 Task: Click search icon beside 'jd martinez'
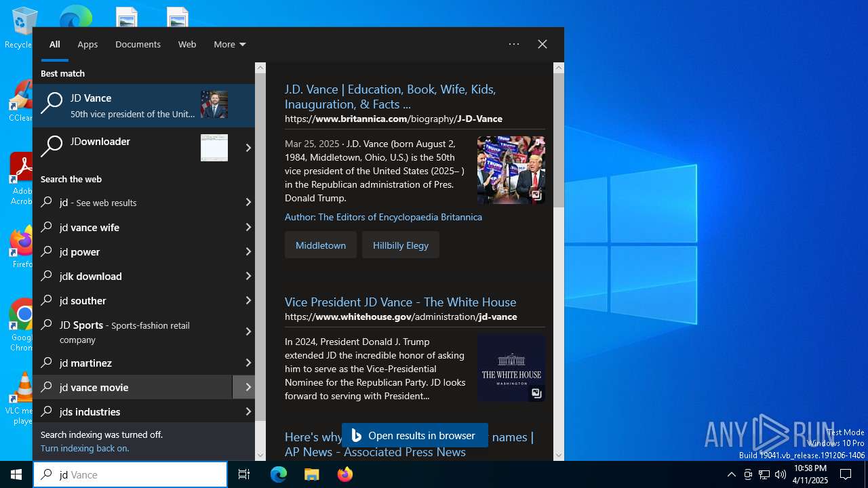click(x=47, y=363)
